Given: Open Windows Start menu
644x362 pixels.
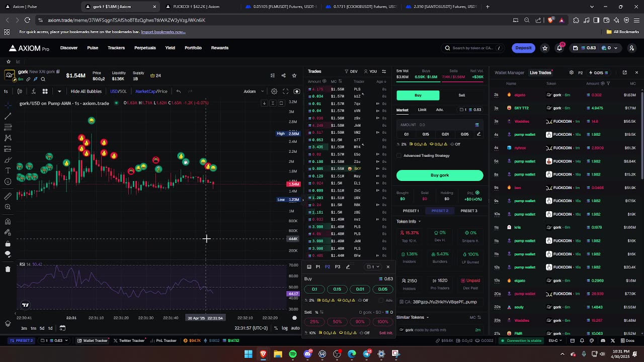Looking at the screenshot, I should 248,354.
